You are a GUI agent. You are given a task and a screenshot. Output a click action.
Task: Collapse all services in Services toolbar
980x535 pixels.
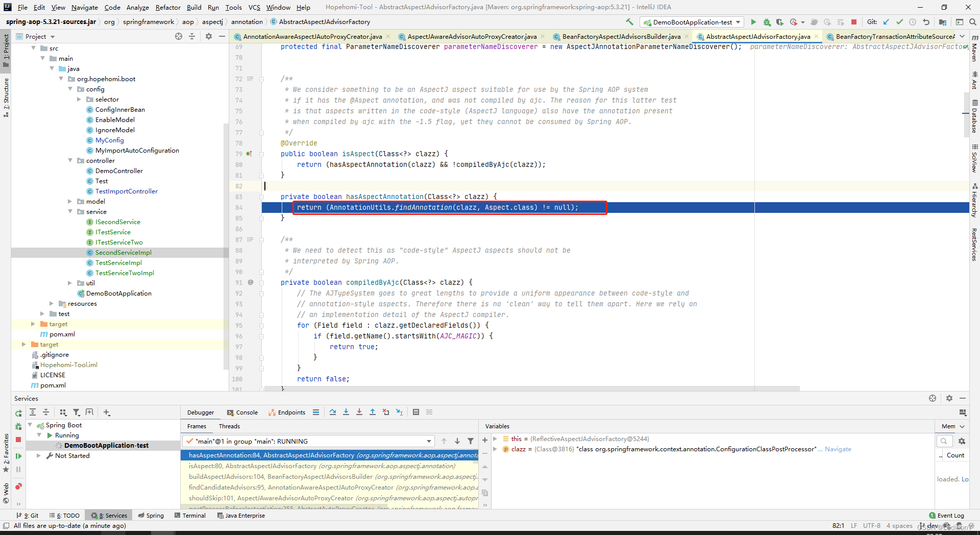tap(46, 412)
